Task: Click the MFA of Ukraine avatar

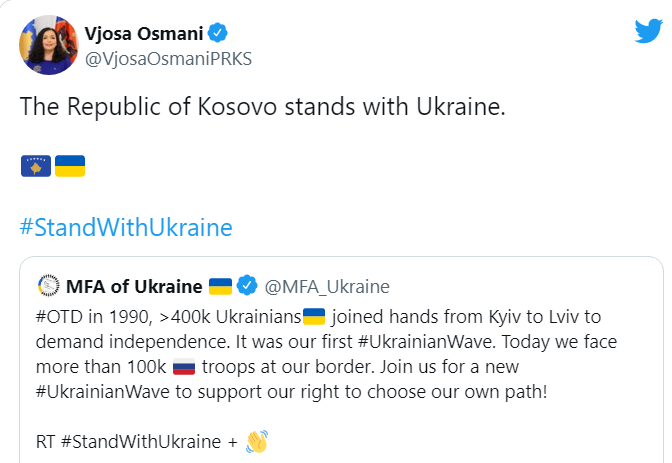Action: pyautogui.click(x=49, y=286)
